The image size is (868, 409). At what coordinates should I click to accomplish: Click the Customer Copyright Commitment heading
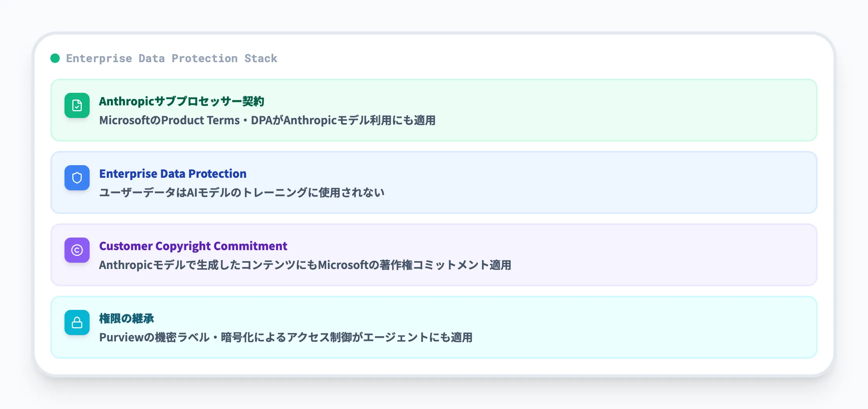tap(193, 246)
